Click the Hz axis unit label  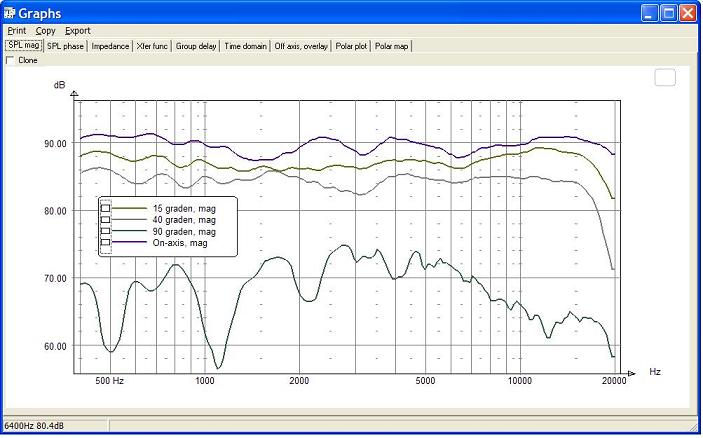[655, 372]
